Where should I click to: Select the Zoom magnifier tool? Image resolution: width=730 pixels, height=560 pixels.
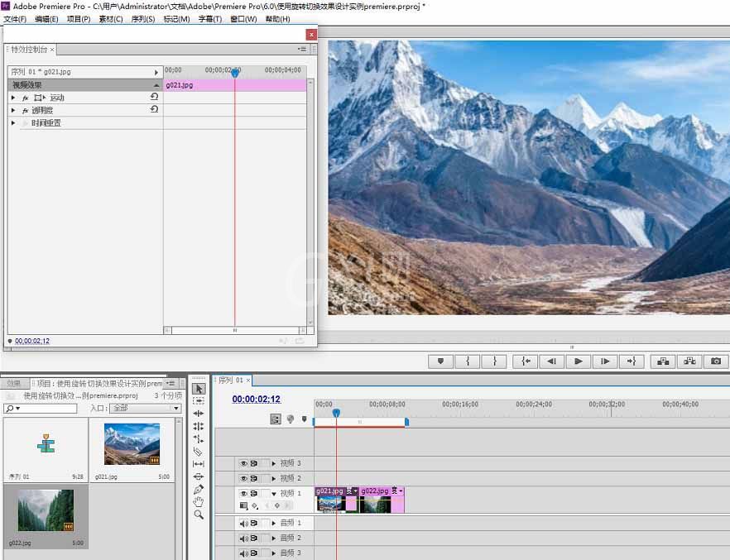[199, 515]
